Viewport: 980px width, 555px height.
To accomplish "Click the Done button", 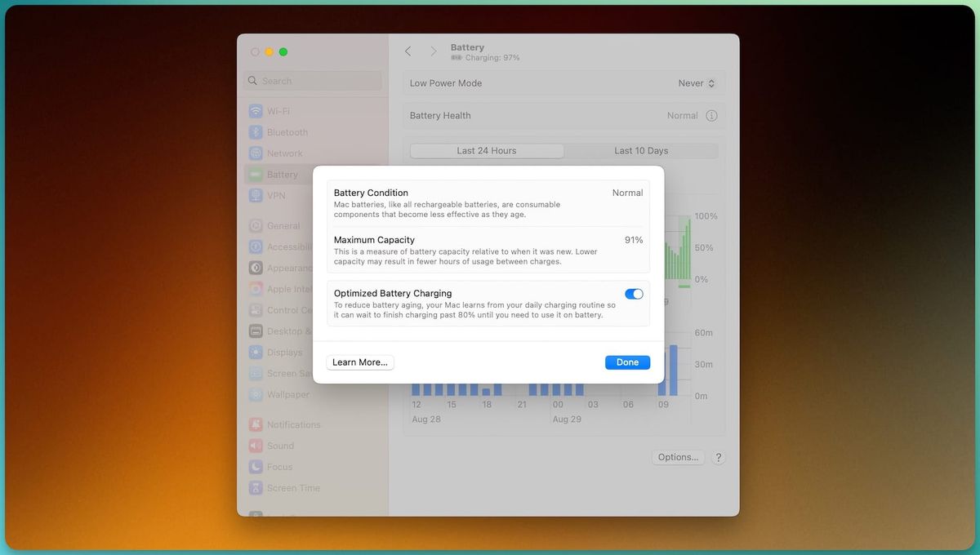I will point(627,362).
